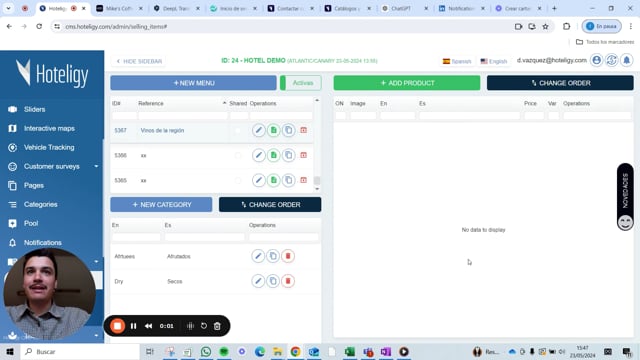Open user profile icon in header
This screenshot has height=360, width=640.
tap(596, 60)
